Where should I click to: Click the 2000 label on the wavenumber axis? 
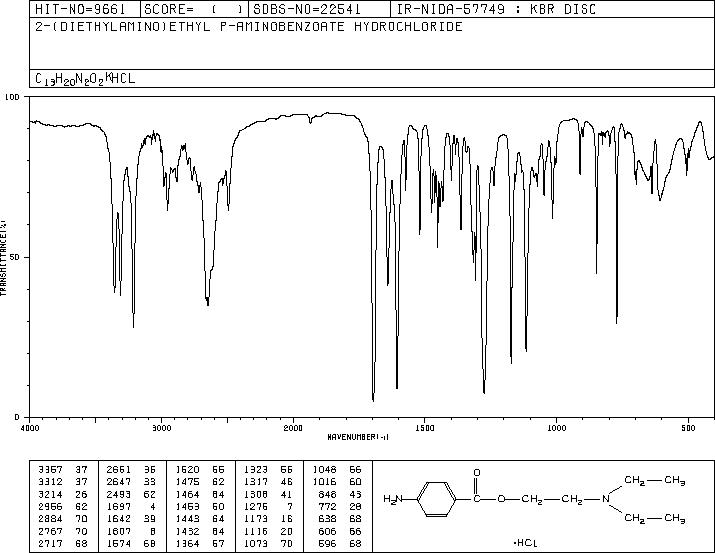tap(293, 428)
